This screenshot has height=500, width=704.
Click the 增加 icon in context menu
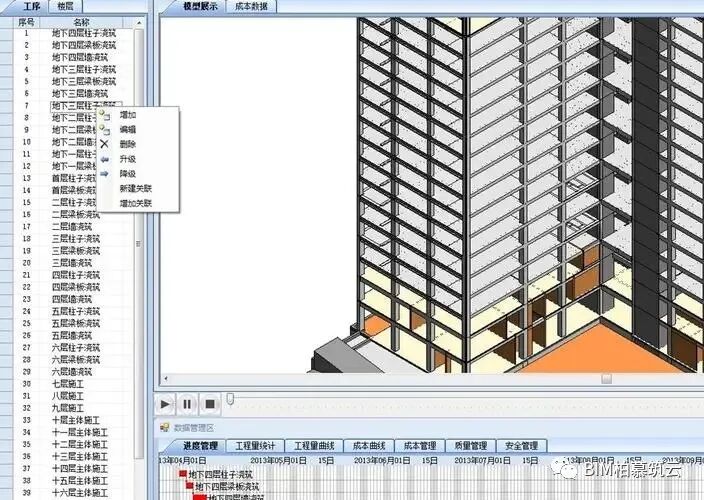(x=105, y=115)
